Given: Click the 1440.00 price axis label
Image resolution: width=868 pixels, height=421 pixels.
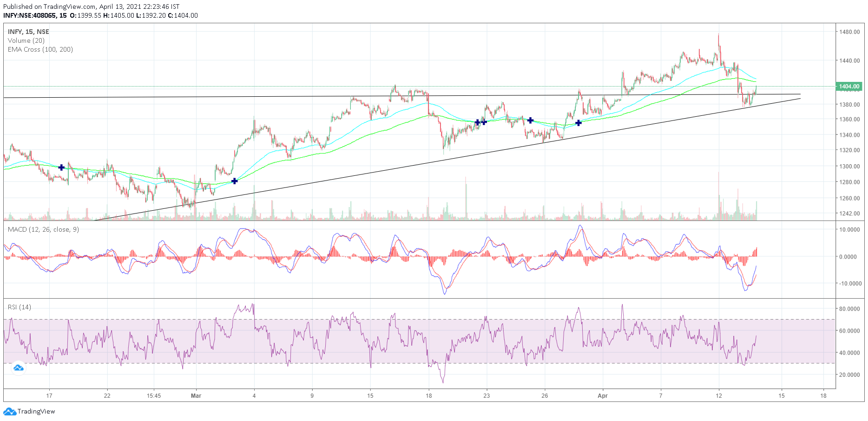Looking at the screenshot, I should 849,60.
